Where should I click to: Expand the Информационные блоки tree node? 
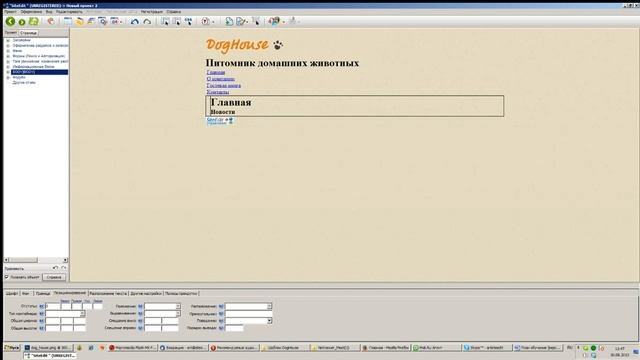pyautogui.click(x=8, y=67)
